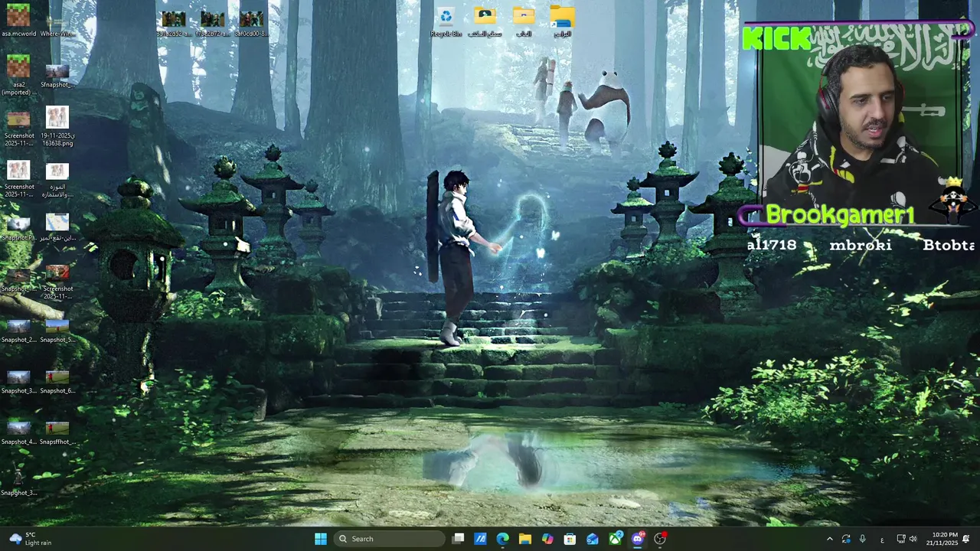Image resolution: width=980 pixels, height=551 pixels.
Task: Click the microphone tray icon
Action: point(863,540)
